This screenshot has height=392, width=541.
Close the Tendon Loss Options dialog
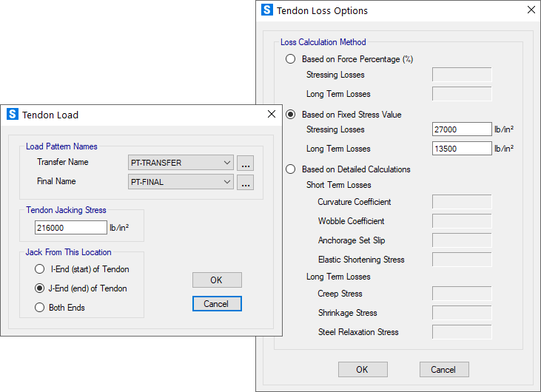pyautogui.click(x=530, y=10)
